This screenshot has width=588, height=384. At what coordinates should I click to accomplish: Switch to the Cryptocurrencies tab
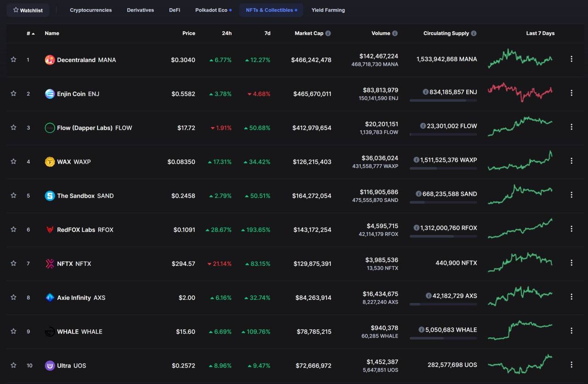tap(90, 10)
